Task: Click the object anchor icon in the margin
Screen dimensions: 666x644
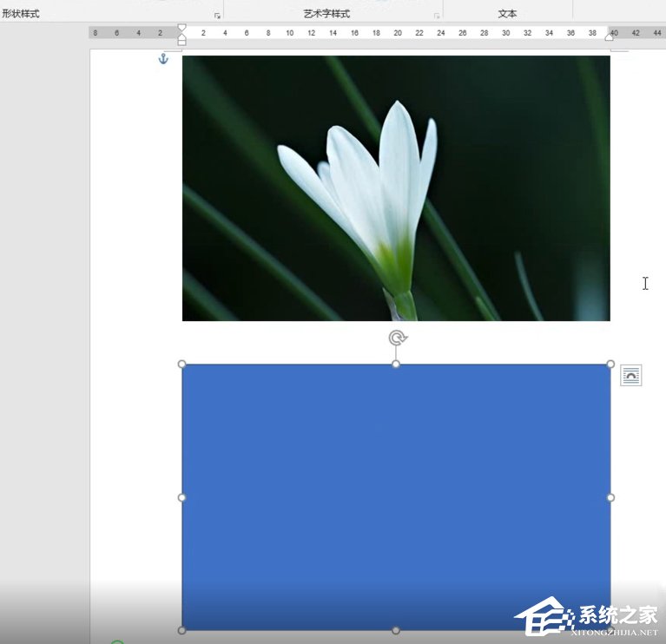Action: (x=162, y=59)
